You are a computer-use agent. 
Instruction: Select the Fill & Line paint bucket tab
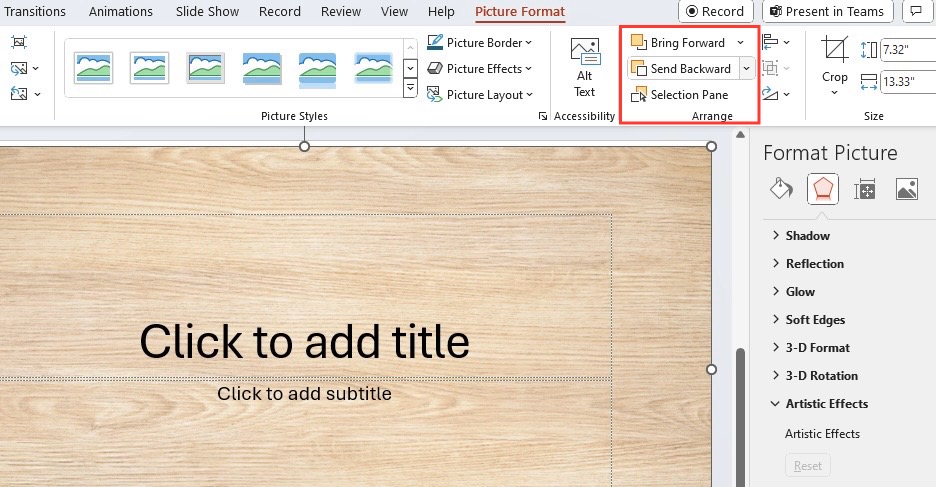781,189
